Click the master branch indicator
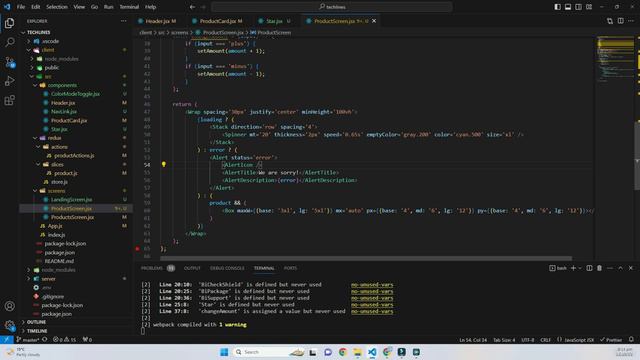This screenshot has width=640, height=360. click(x=28, y=340)
